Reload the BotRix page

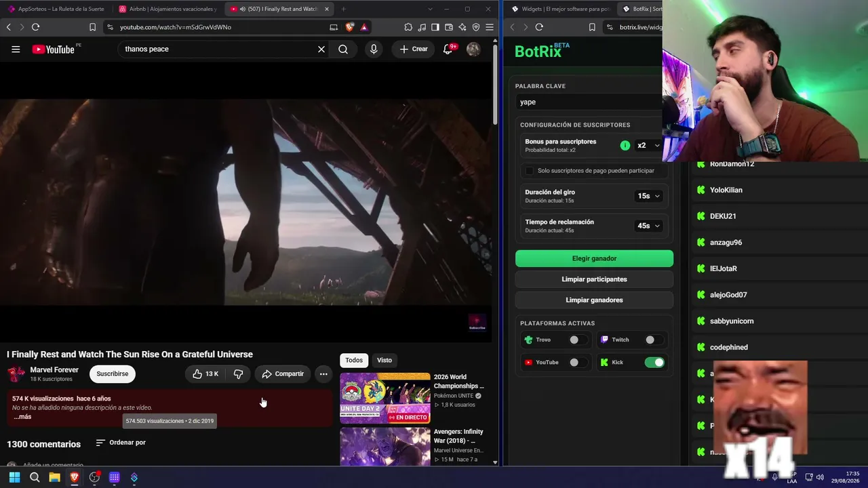[x=539, y=27]
